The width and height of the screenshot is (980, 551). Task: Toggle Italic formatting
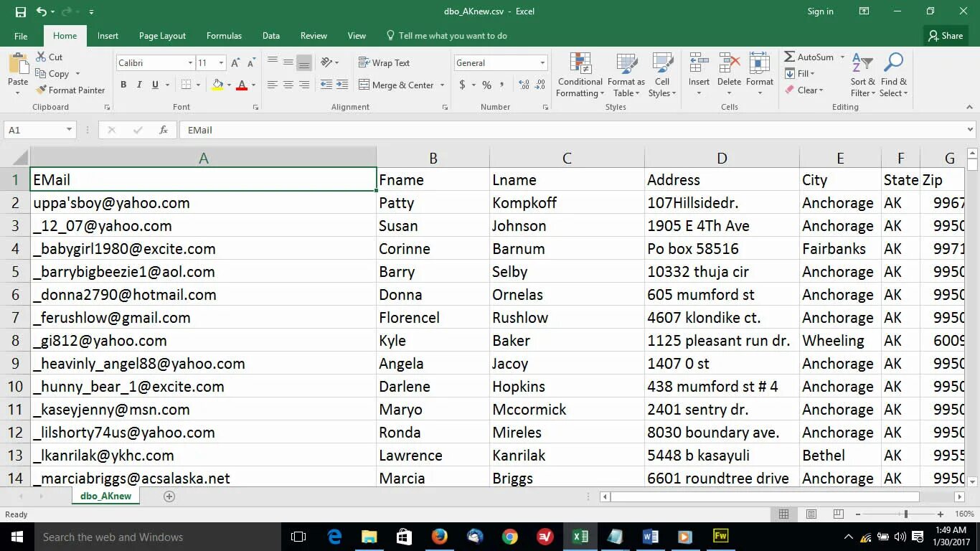click(x=139, y=85)
